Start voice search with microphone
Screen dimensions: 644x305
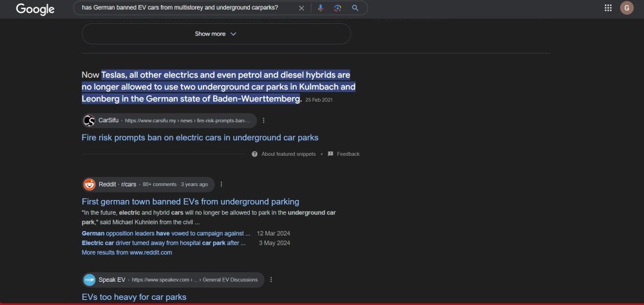click(x=320, y=8)
